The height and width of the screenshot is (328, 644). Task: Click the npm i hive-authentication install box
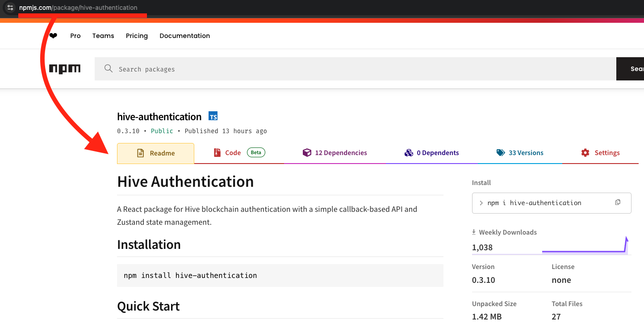coord(552,203)
